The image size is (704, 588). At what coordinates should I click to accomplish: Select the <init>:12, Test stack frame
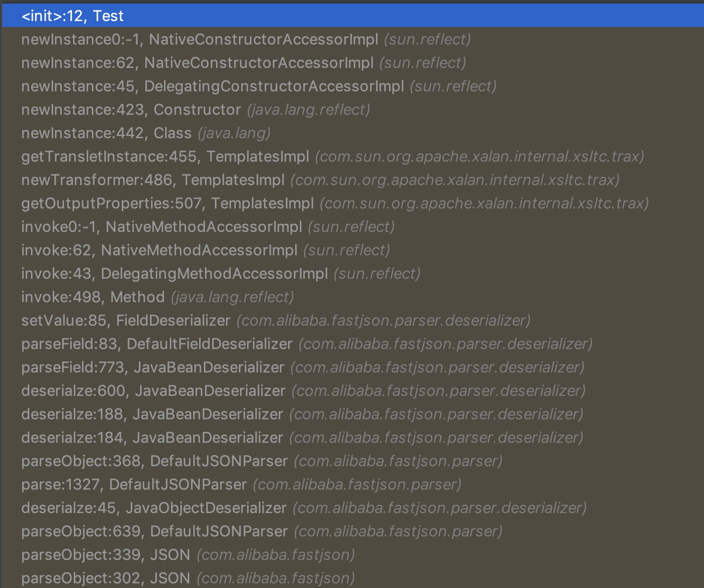pyautogui.click(x=73, y=16)
